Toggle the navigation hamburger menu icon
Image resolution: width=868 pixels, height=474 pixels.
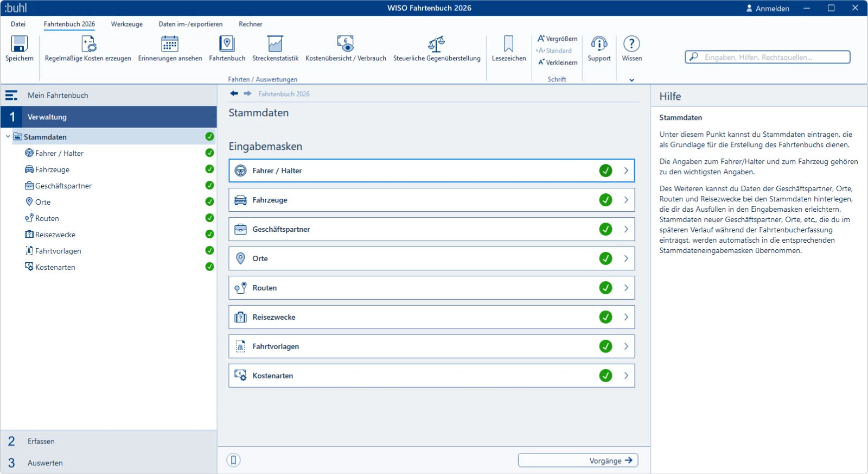point(11,96)
